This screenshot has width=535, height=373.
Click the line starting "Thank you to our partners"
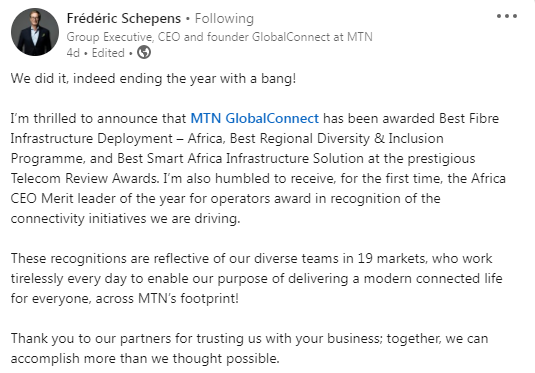249,339
